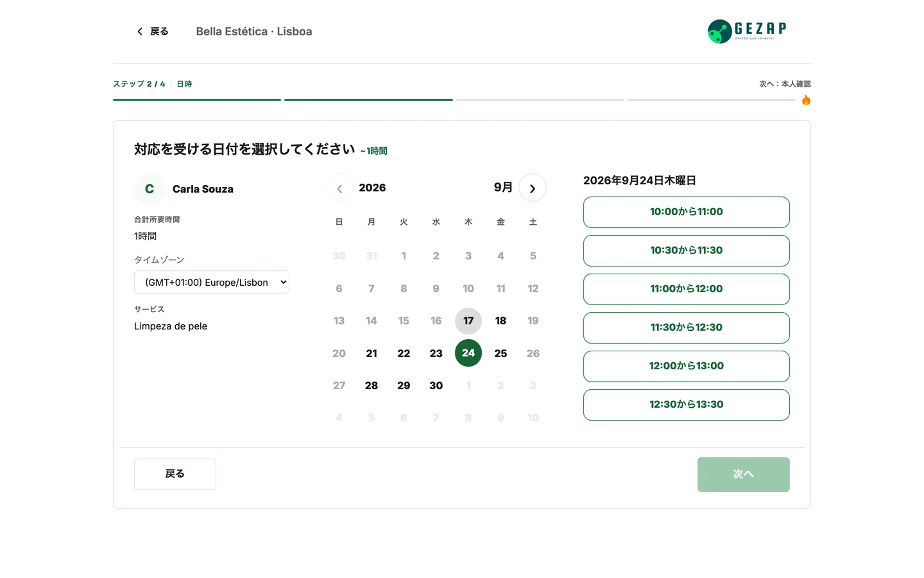Click the second progress bar segment
This screenshot has width=924, height=578.
point(368,100)
